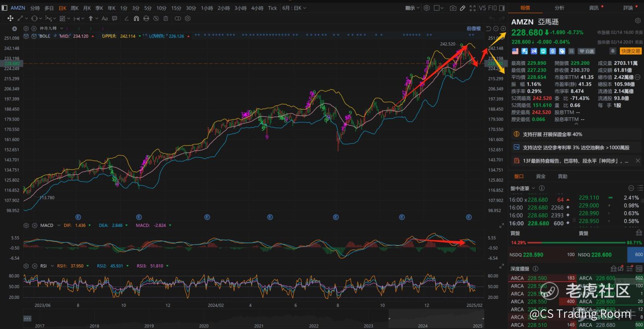644x329 pixels.
Task: Select the wave pattern drawing tool
Action: [x=48, y=19]
